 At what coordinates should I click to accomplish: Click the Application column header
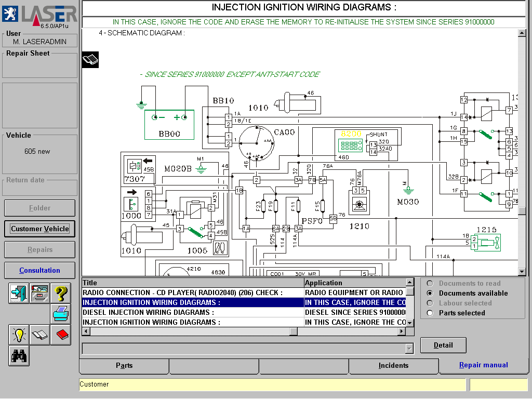click(355, 283)
